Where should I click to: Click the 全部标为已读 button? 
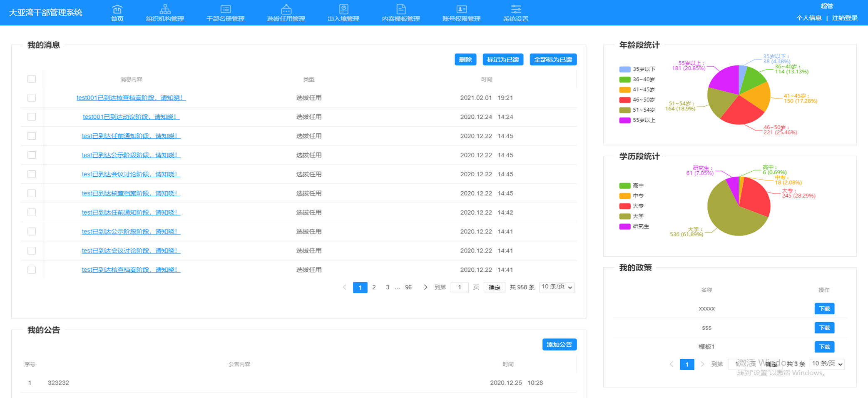coord(553,60)
